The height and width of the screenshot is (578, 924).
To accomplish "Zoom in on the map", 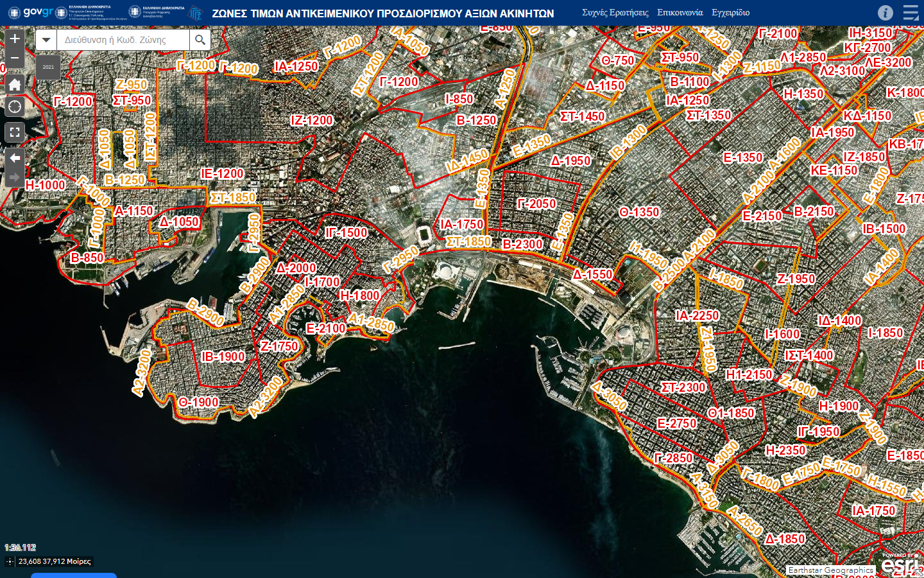I will (x=15, y=39).
